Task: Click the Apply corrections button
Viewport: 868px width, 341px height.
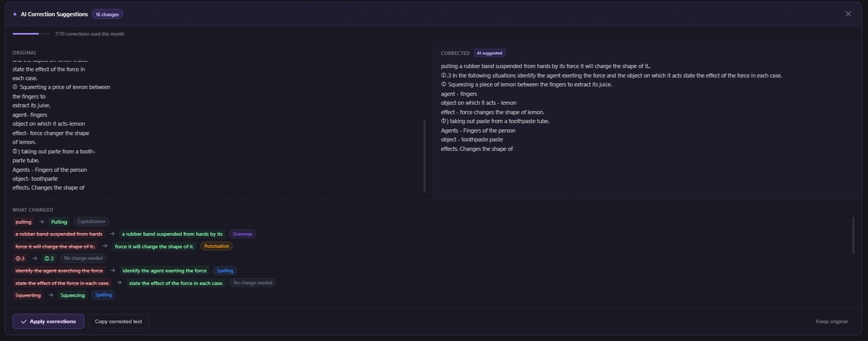Action: point(48,322)
